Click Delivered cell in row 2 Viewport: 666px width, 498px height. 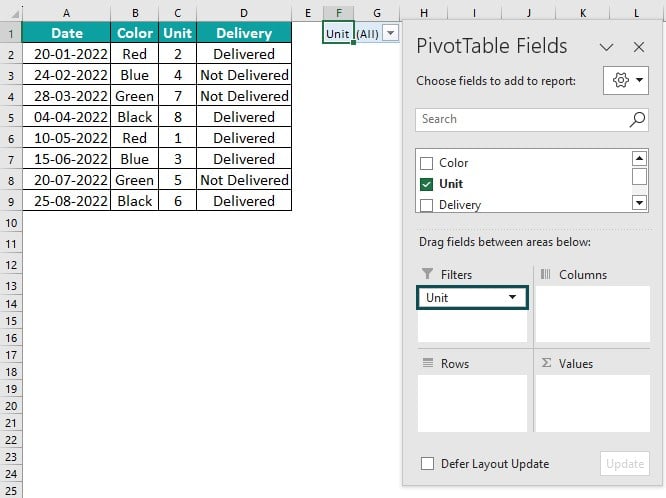244,54
